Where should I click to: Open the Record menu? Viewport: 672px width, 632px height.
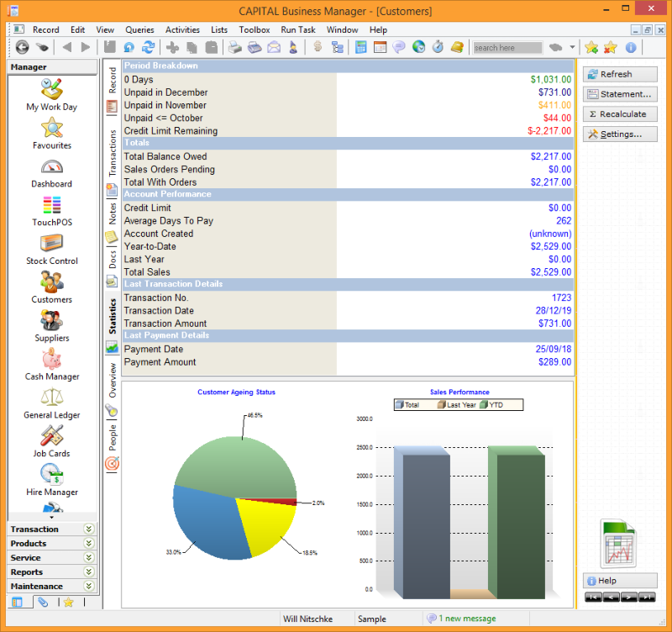(46, 29)
